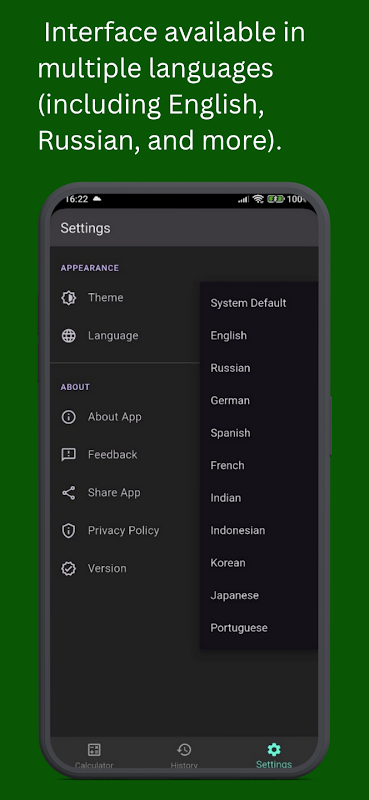Tap the battery icon in status bar
The height and width of the screenshot is (800, 369).
pyautogui.click(x=275, y=199)
